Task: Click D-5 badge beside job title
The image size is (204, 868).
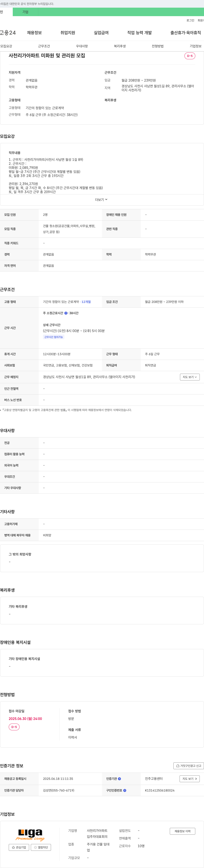Action: coord(190,56)
